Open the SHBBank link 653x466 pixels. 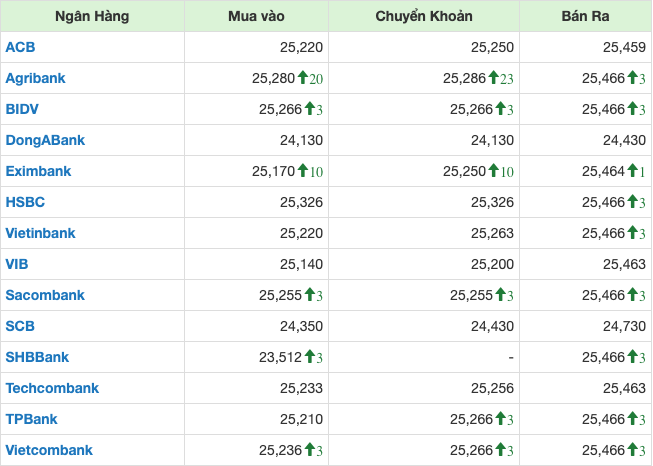click(37, 357)
